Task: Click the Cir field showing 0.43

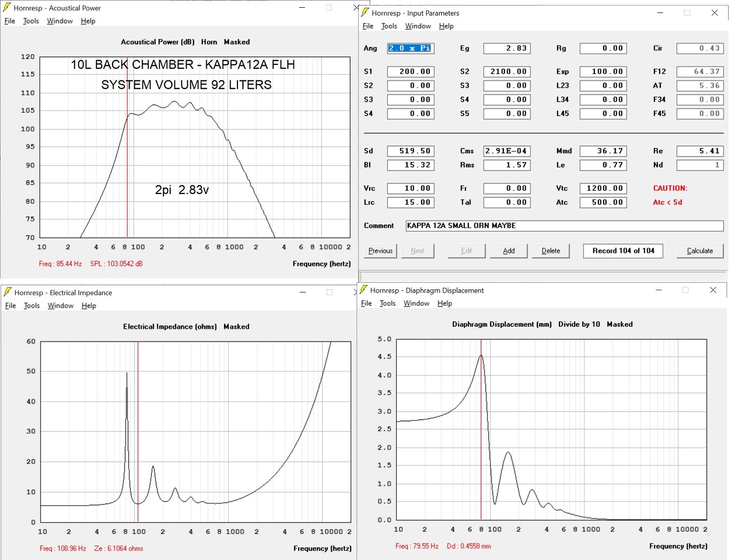Action: click(700, 48)
